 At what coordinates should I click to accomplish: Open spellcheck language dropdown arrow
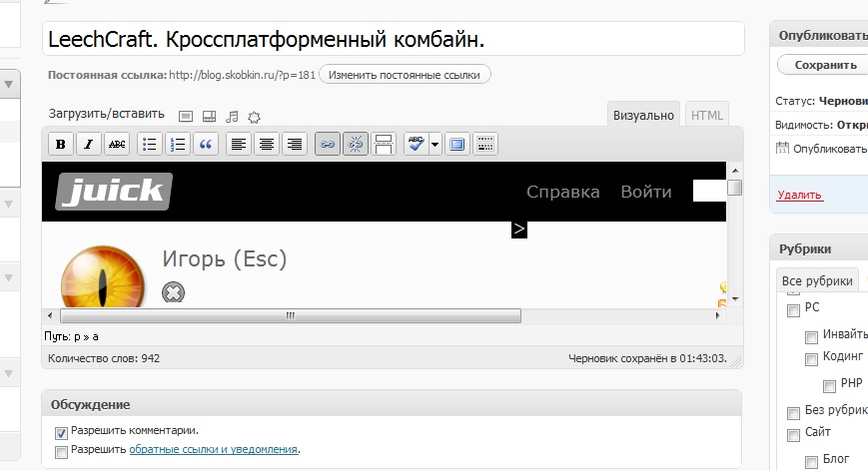click(435, 145)
